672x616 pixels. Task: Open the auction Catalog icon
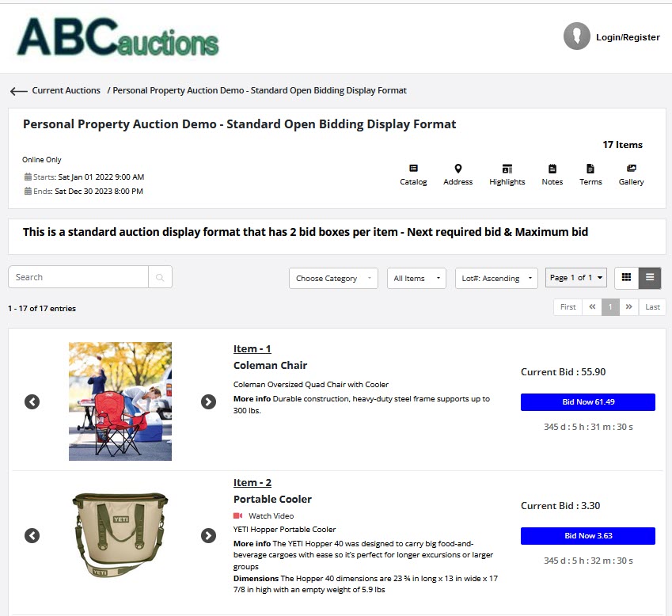[413, 174]
